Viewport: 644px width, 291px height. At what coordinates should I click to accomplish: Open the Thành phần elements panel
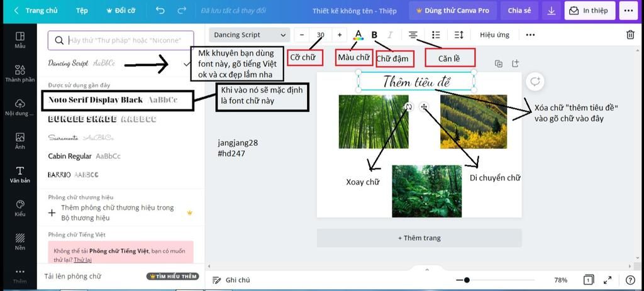[19, 74]
